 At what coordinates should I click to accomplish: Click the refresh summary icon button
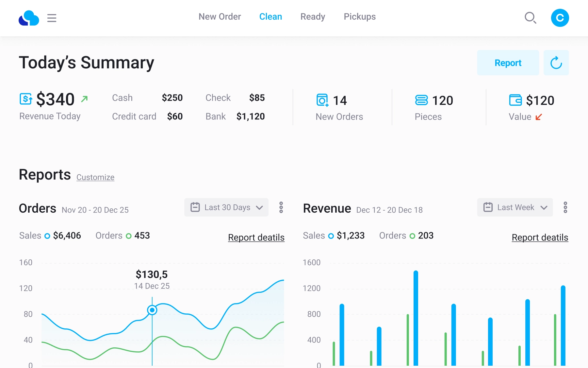click(556, 63)
